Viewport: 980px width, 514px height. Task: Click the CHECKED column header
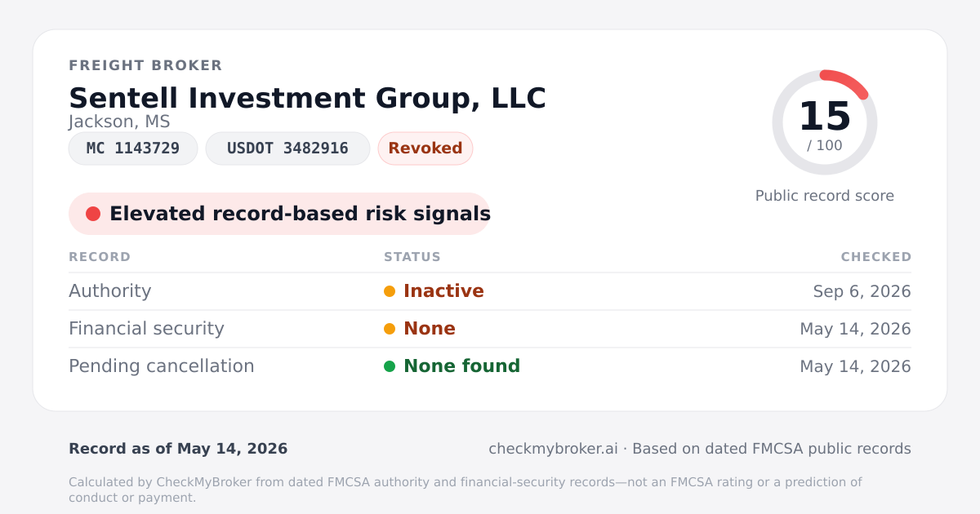coord(876,257)
